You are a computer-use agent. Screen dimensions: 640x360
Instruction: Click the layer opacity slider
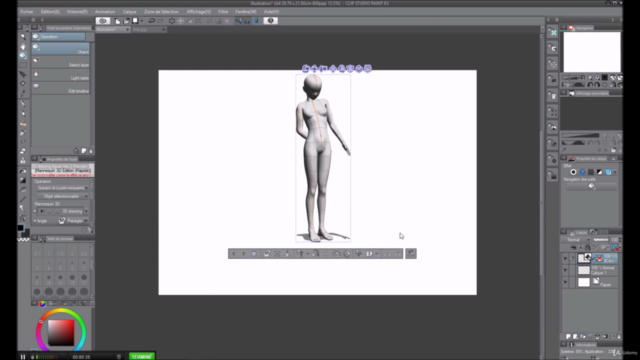coord(601,240)
